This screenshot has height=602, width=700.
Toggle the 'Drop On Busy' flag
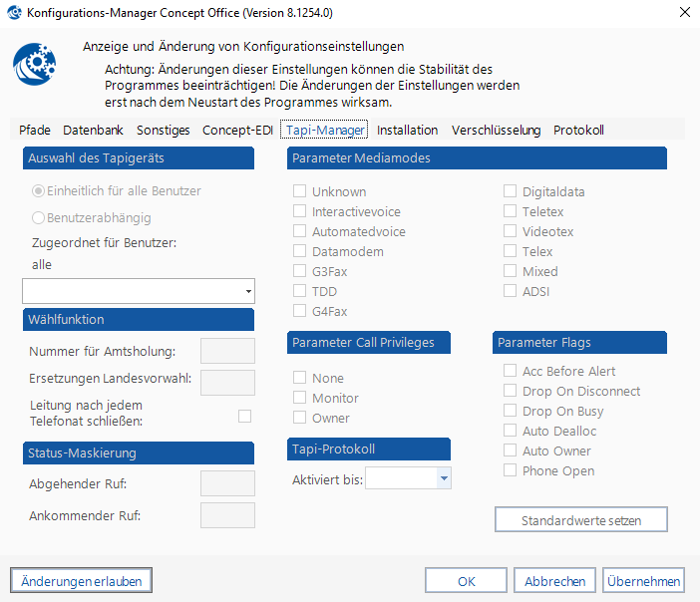pyautogui.click(x=511, y=411)
